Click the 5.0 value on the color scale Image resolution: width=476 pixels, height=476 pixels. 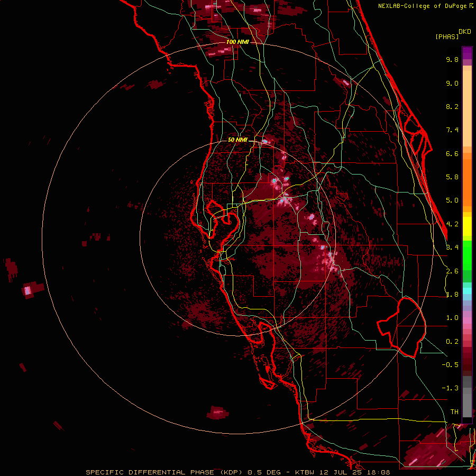(x=452, y=200)
